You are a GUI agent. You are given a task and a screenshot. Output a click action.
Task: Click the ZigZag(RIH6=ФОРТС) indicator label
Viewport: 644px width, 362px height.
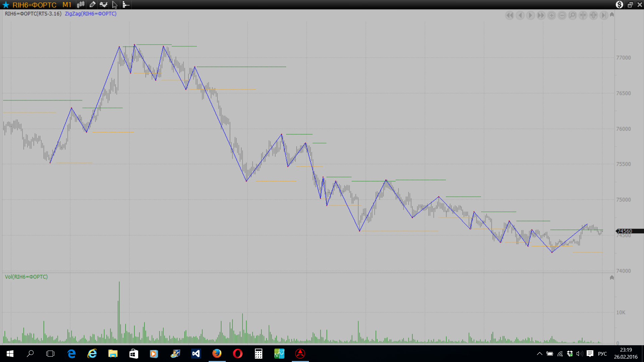point(91,14)
